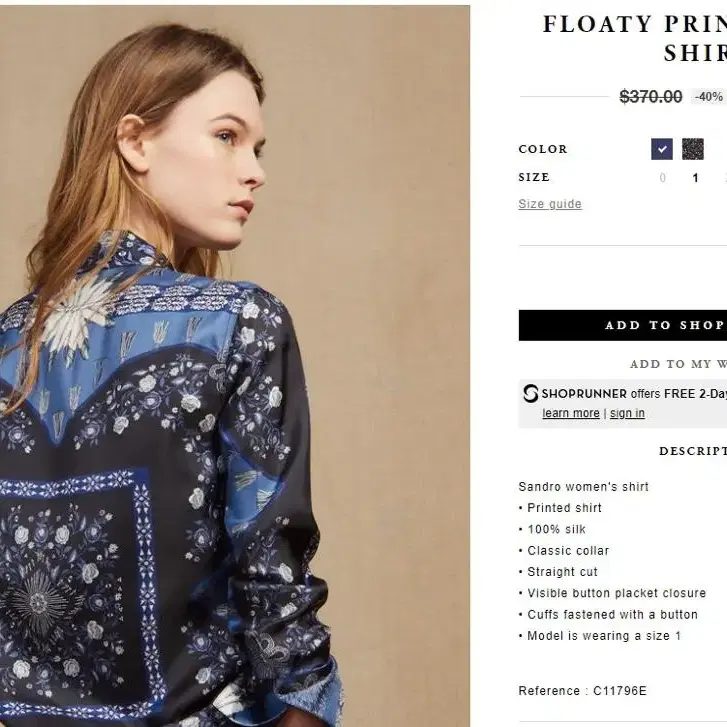
Task: Click the Sandro women's shirt description line
Action: (583, 487)
